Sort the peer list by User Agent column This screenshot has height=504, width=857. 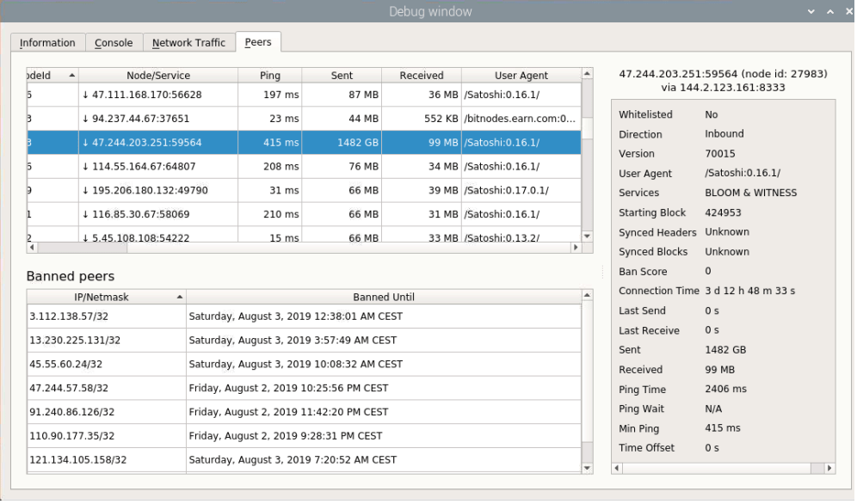[521, 75]
